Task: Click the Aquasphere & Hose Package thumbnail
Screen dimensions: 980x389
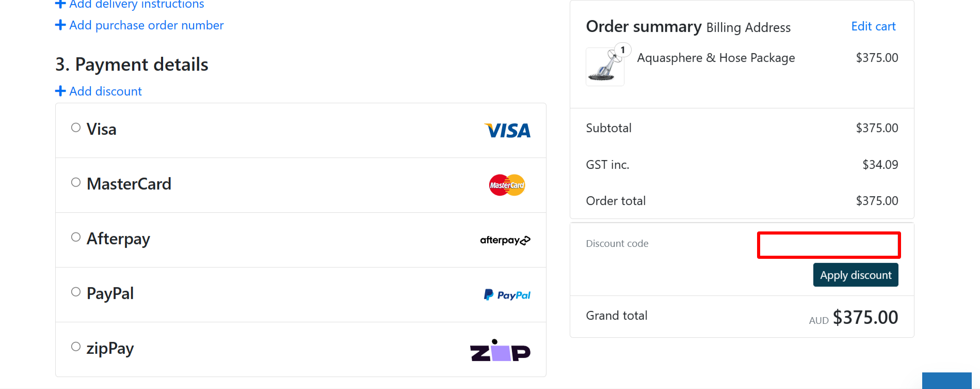Action: (604, 67)
